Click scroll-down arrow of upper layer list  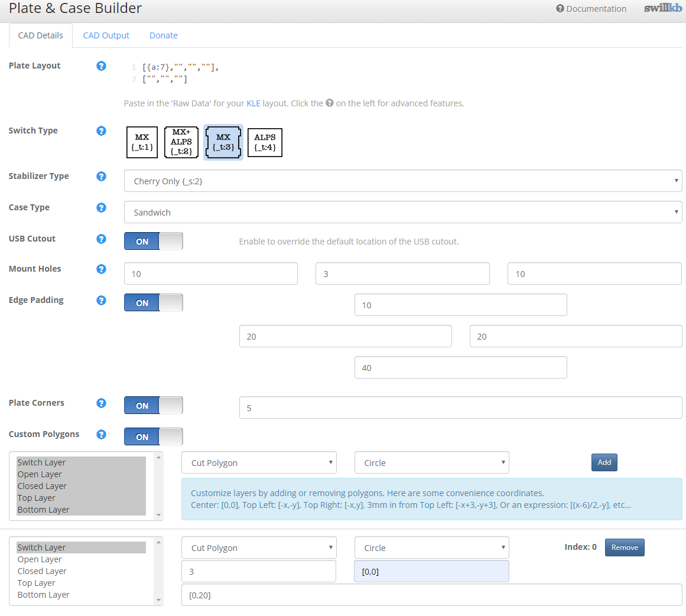point(158,515)
